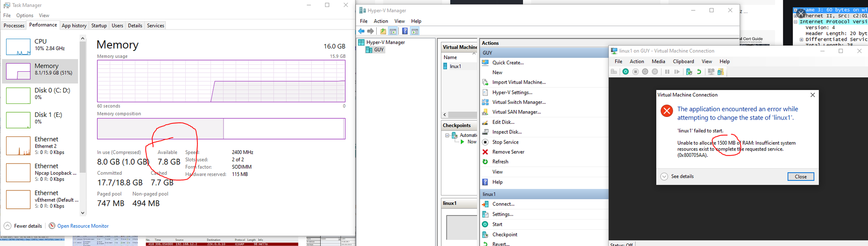Switch to the Startup tab
The width and height of the screenshot is (868, 246).
[x=99, y=26]
